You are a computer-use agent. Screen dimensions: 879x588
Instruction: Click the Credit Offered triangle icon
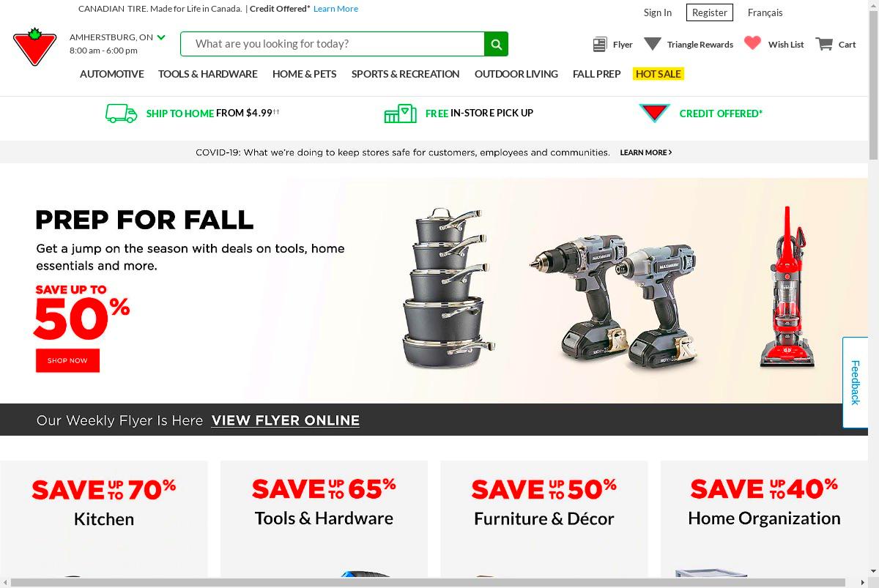(x=654, y=113)
